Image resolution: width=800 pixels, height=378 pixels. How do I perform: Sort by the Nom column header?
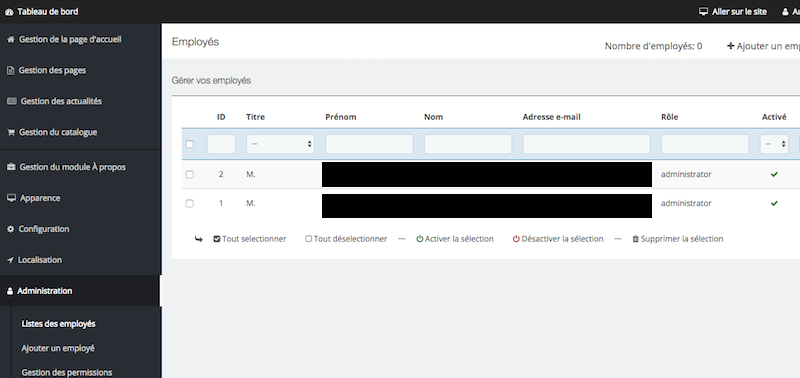tap(434, 117)
